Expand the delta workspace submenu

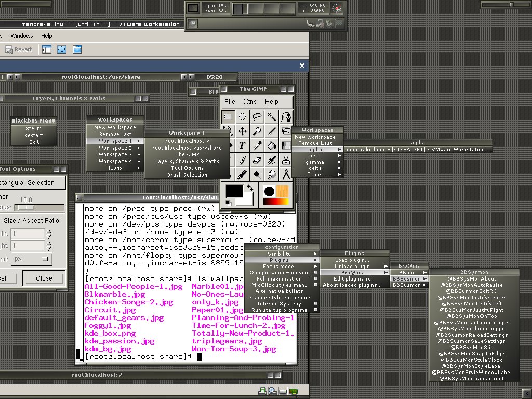[x=317, y=168]
